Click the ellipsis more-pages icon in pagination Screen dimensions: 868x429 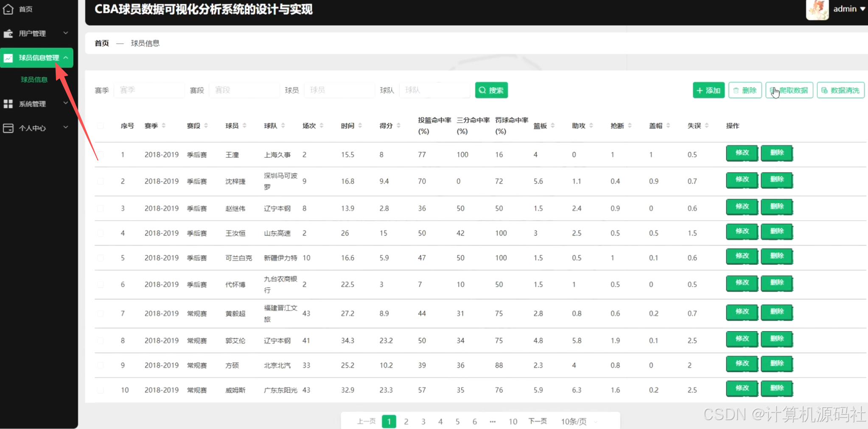[x=493, y=421]
